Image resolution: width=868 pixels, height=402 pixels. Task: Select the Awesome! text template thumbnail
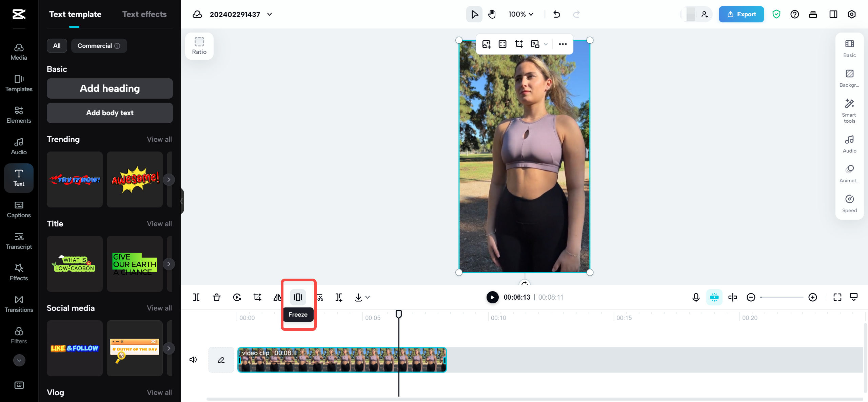(134, 179)
